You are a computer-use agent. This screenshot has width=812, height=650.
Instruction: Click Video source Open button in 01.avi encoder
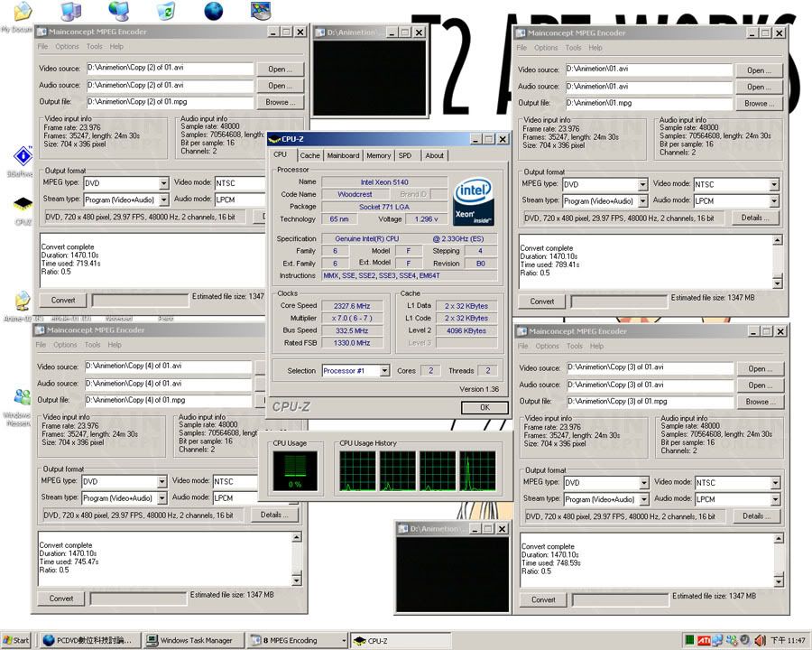coord(759,70)
